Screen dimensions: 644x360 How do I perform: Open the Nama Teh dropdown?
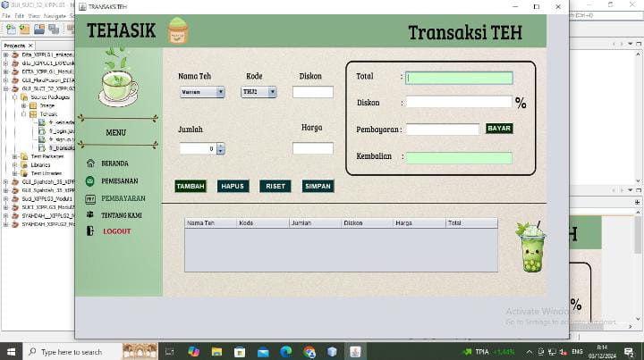(x=201, y=92)
